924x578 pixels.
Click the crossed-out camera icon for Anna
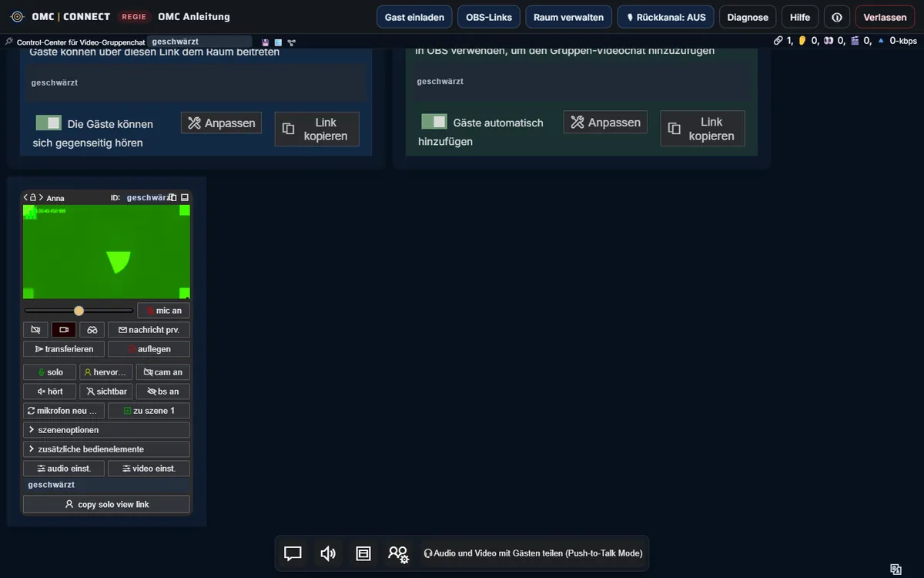(x=35, y=330)
